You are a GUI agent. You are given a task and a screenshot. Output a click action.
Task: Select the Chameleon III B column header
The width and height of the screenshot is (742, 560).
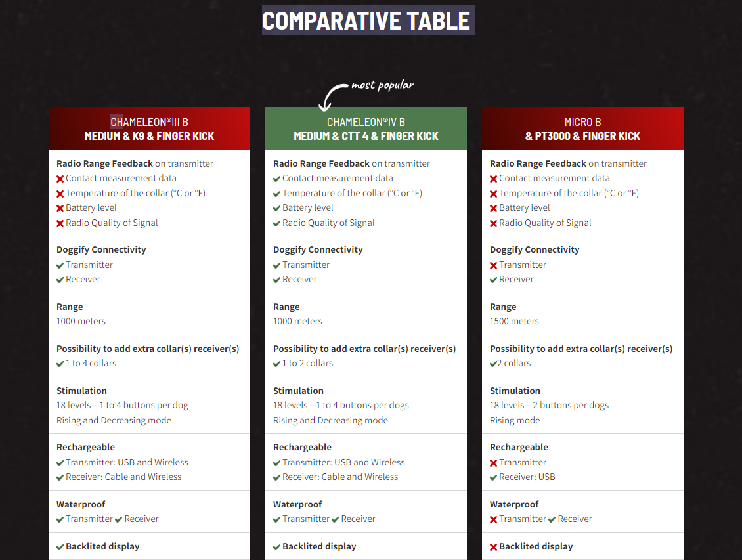[150, 129]
